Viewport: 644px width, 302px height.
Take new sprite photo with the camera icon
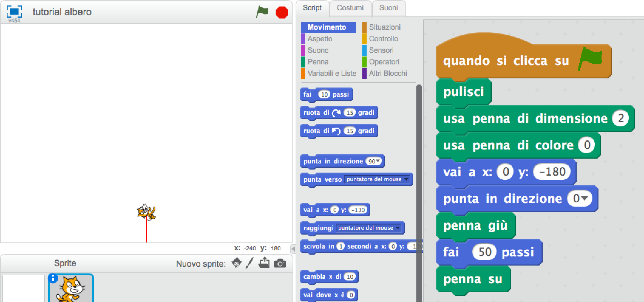click(280, 263)
